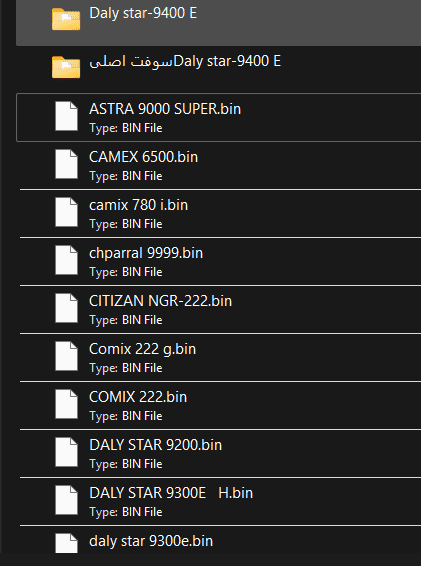Viewport: 421px width, 566px height.
Task: Select DALY STAR 9300E H.bin file icon
Action: (x=66, y=500)
